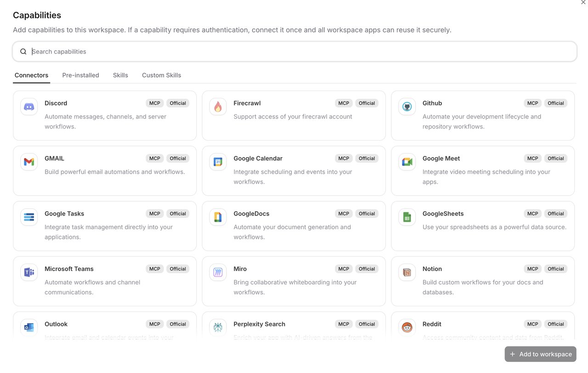This screenshot has width=588, height=373.
Task: Switch to the Connectors tab
Action: 31,75
